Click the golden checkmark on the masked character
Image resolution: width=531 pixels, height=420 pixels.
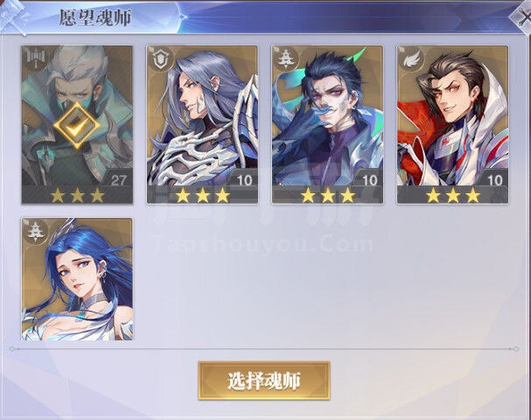point(77,126)
